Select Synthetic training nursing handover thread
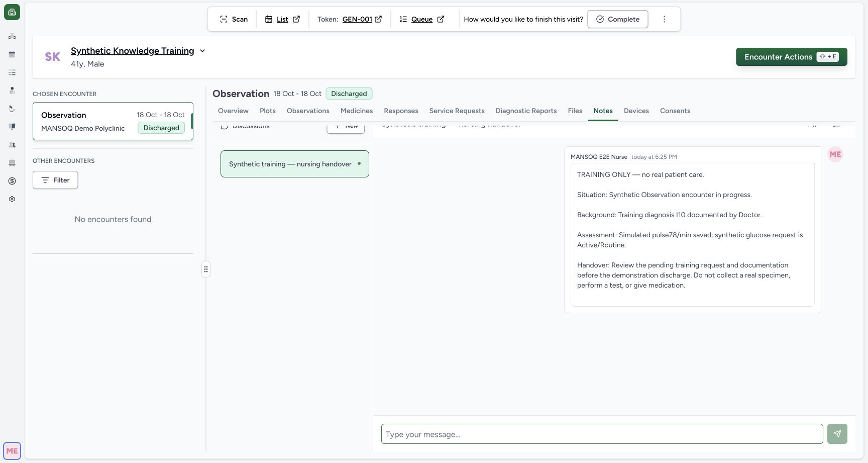 (x=295, y=164)
